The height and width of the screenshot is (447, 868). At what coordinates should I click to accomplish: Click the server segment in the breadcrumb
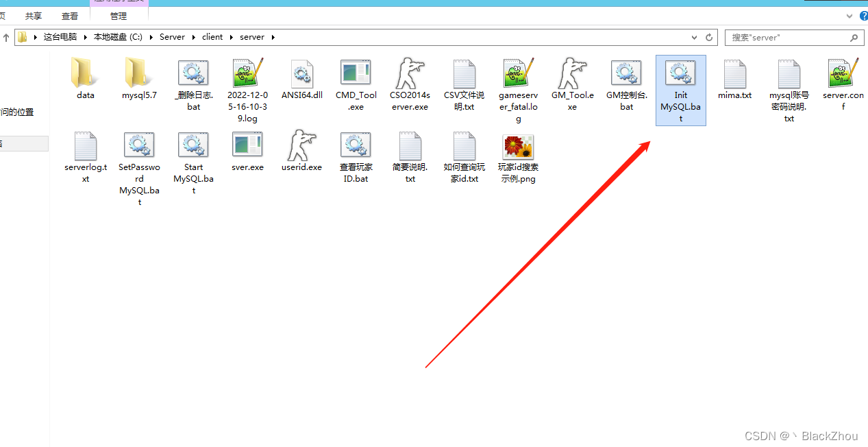pos(252,37)
